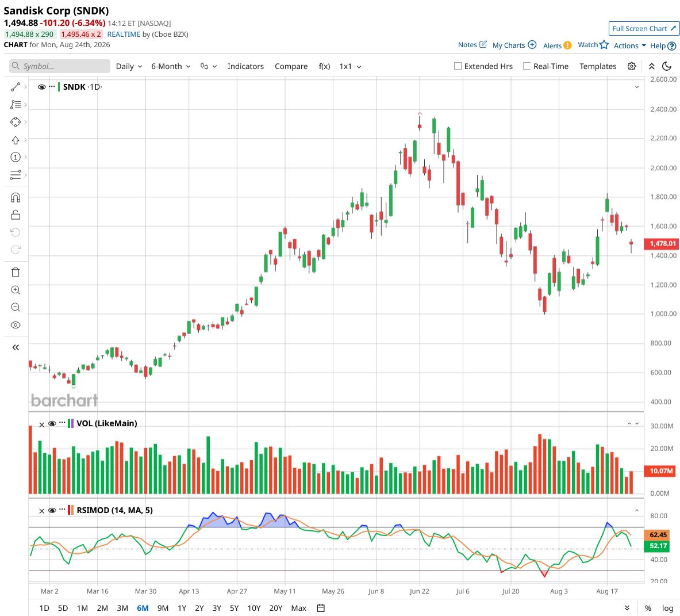Toggle RSIMOD indicator visibility eye

coord(52,510)
